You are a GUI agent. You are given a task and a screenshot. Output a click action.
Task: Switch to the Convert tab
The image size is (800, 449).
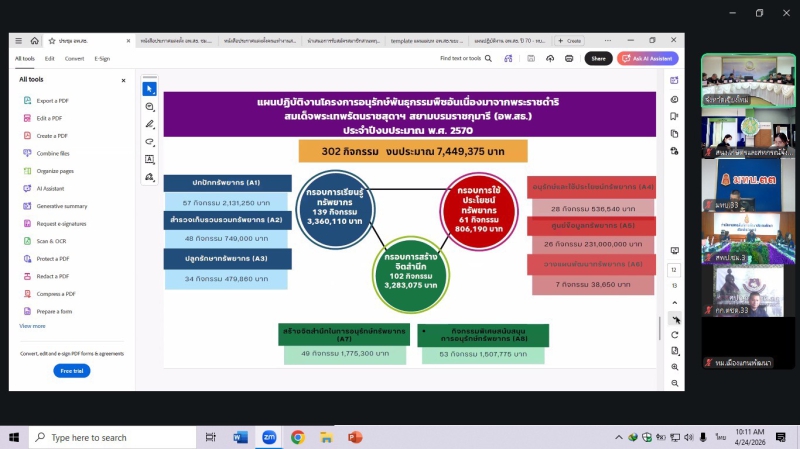(x=75, y=59)
